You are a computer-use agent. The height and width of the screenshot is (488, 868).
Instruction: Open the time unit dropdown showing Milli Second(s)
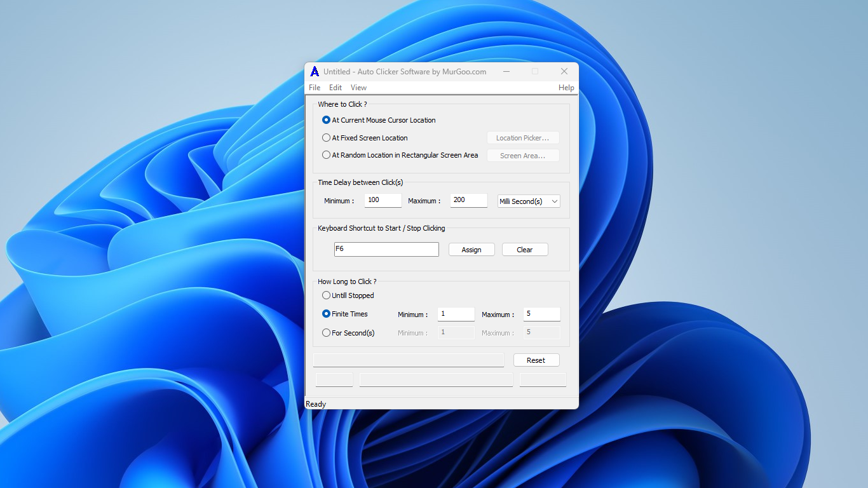528,201
